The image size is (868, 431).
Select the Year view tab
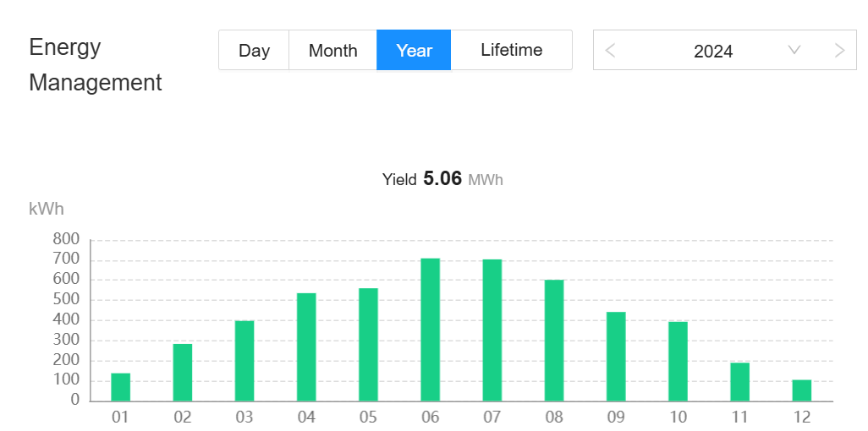click(414, 51)
